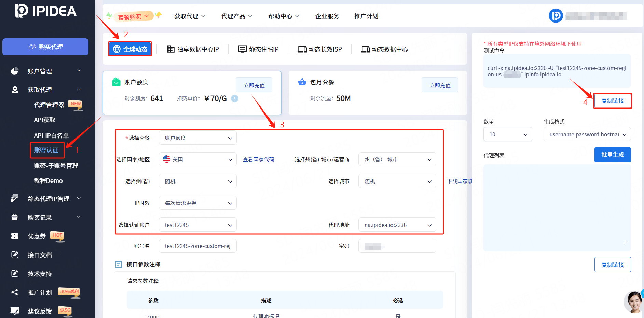Expand the 帮助中心 top menu
The width and height of the screenshot is (644, 318).
click(284, 16)
